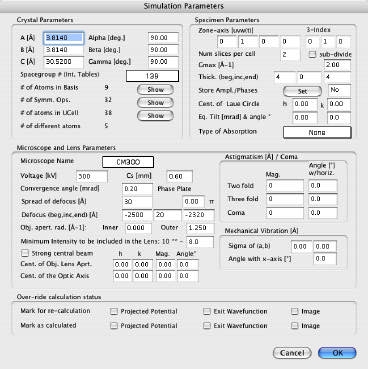Click the Laue Circle center h field
Viewport: 368px width, 369px height.
pos(305,104)
